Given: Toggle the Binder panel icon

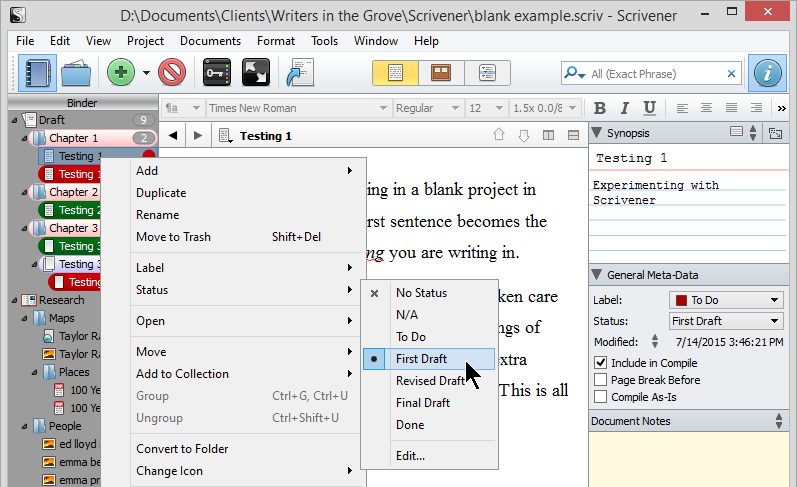Looking at the screenshot, I should click(38, 73).
